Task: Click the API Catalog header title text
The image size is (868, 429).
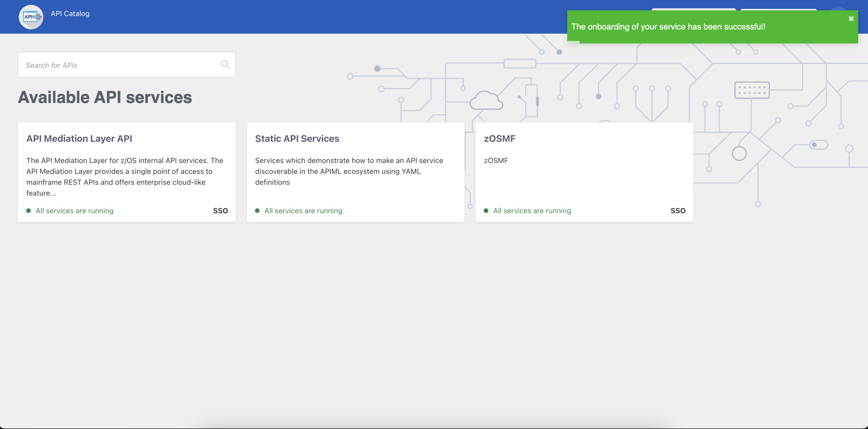Action: (x=70, y=13)
